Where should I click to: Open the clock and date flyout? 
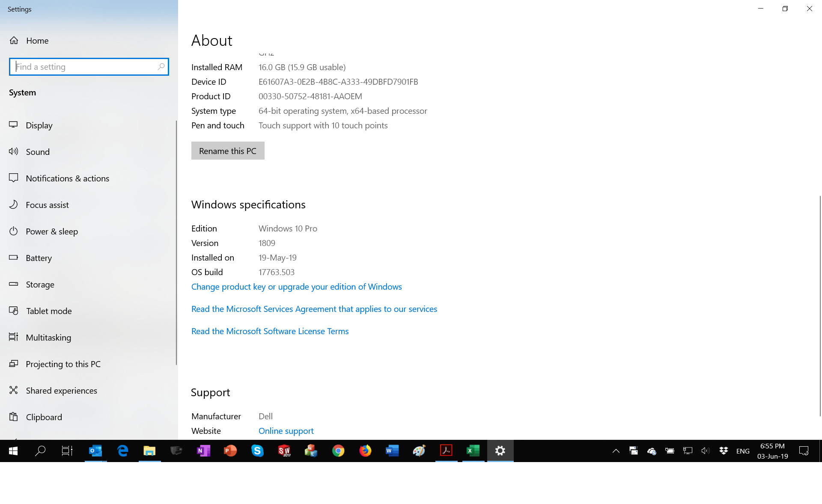(x=772, y=451)
